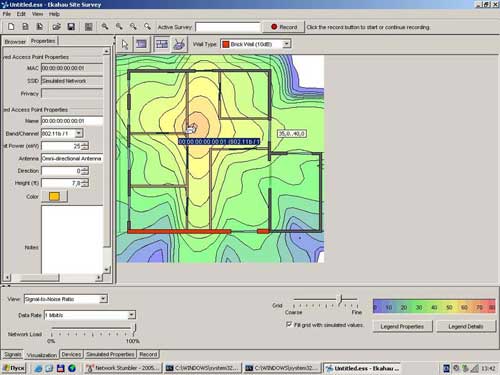Click the Network Stumbler taskbar item
Image resolution: width=500 pixels, height=375 pixels.
pos(123,368)
